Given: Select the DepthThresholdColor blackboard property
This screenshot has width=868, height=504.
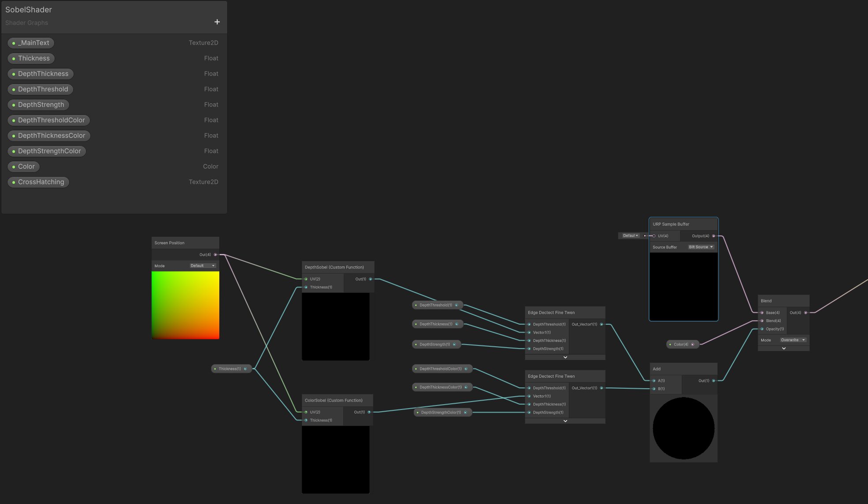Looking at the screenshot, I should click(x=49, y=120).
